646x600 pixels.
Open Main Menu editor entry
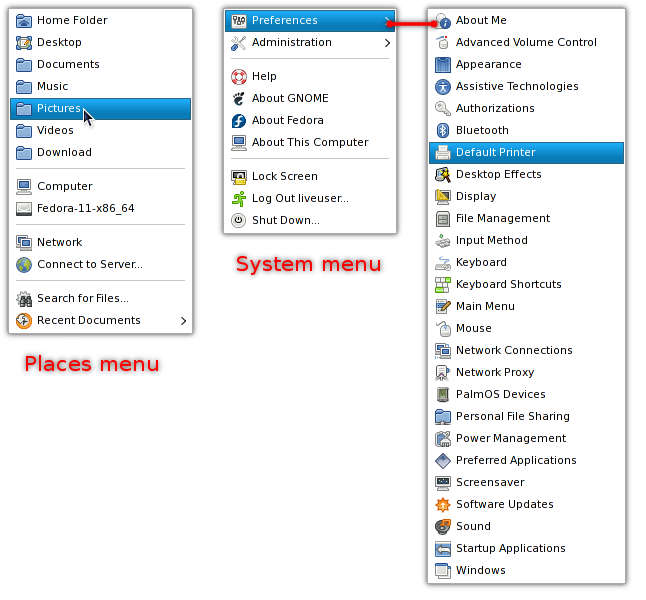click(x=527, y=307)
